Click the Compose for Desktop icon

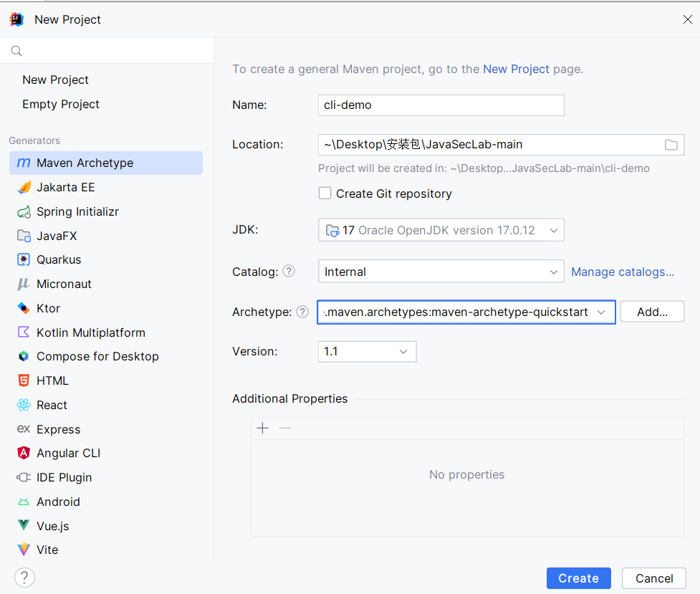[24, 356]
